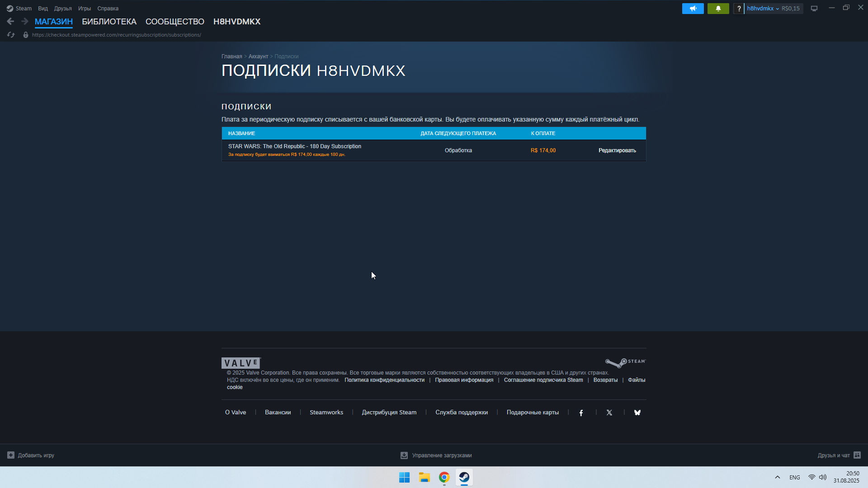Click the page URL address field
The image size is (868, 488).
(x=117, y=35)
